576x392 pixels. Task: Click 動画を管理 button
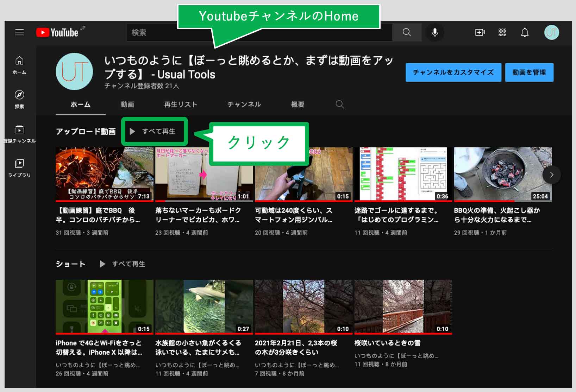(529, 72)
